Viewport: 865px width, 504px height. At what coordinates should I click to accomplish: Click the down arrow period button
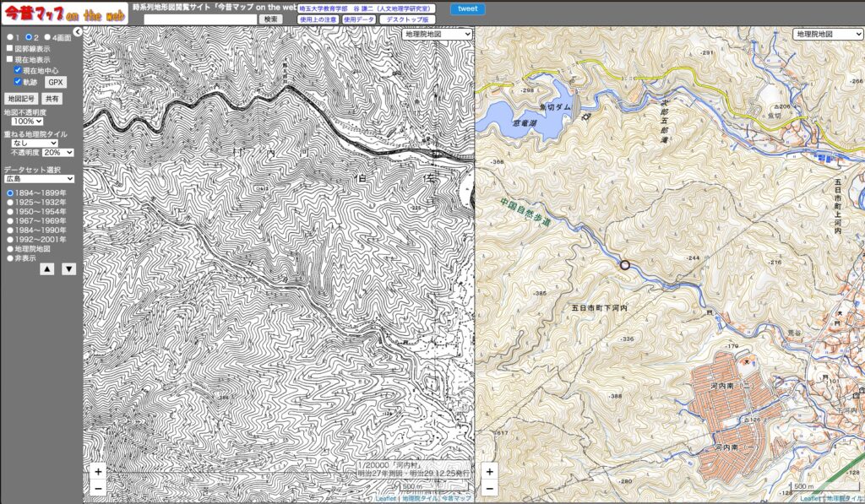point(69,269)
